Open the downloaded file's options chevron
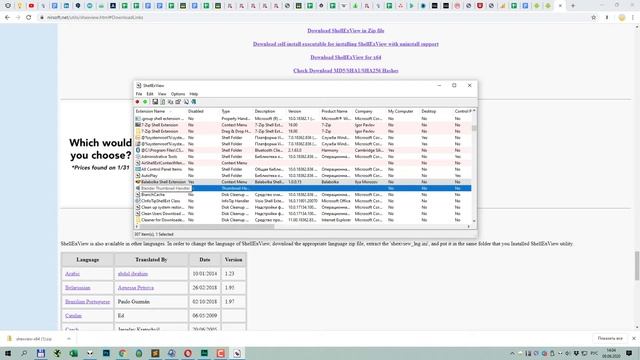Screen dimensions: 640x360 point(69,339)
